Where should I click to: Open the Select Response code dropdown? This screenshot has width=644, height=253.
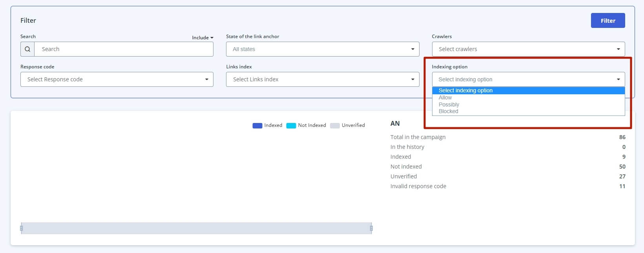point(117,79)
